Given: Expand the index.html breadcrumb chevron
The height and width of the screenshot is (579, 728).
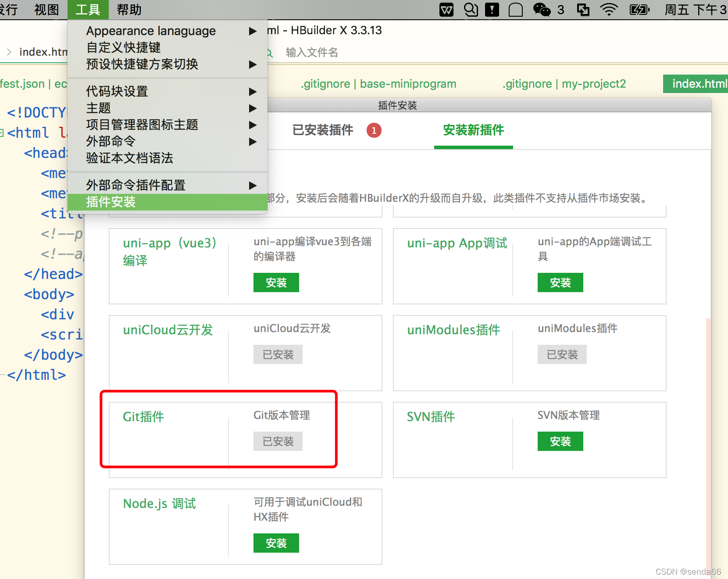Looking at the screenshot, I should click(9, 52).
